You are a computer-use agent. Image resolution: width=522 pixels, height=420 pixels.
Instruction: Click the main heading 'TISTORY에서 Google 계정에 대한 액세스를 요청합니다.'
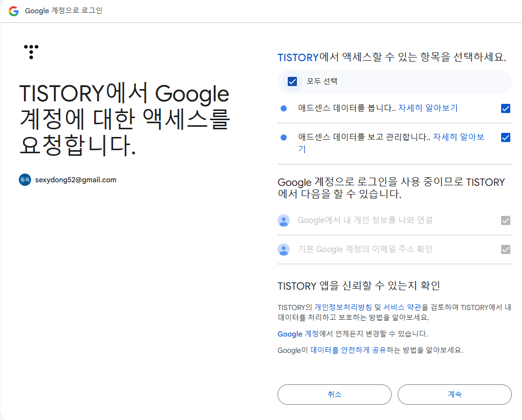(x=124, y=120)
